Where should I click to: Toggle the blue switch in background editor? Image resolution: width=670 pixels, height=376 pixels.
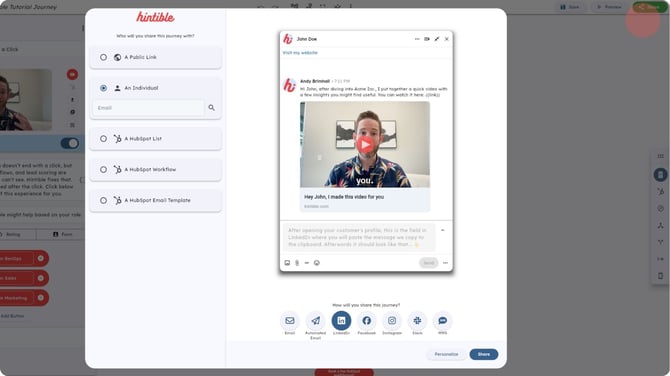coord(70,143)
